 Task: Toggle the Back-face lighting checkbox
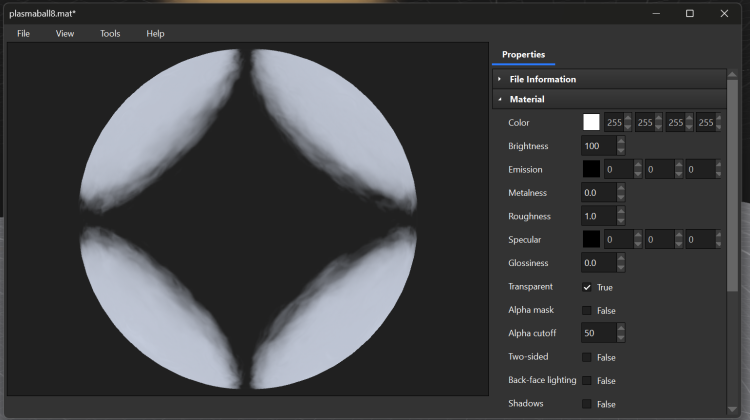click(x=587, y=380)
